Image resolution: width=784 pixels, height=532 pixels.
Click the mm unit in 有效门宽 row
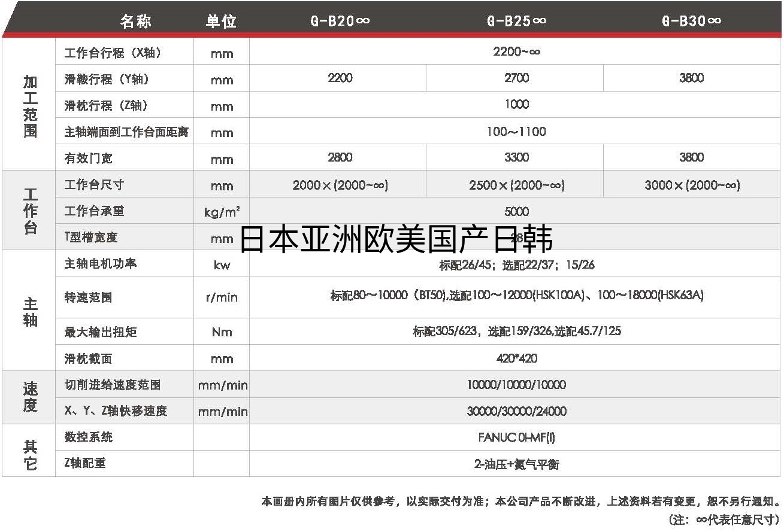click(222, 159)
